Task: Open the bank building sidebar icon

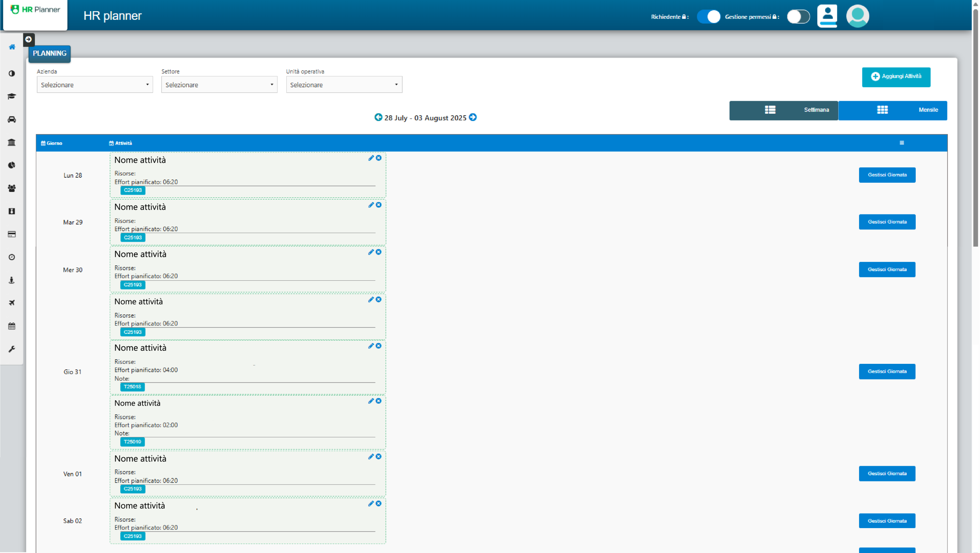Action: click(12, 142)
